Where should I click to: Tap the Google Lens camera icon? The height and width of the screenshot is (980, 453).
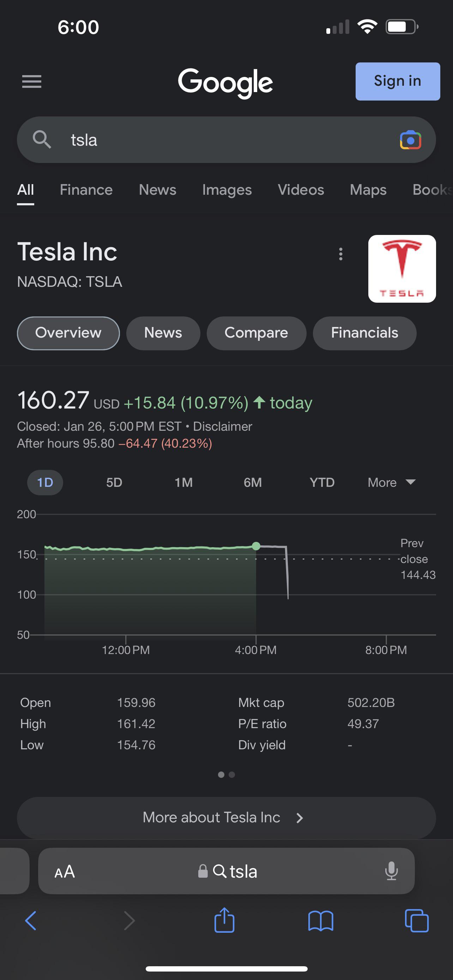coord(410,140)
